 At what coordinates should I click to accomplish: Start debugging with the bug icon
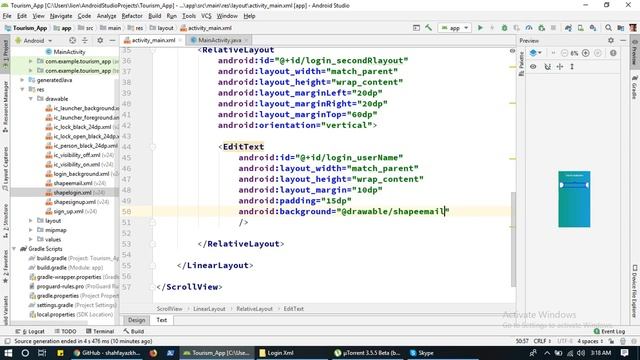coord(504,28)
